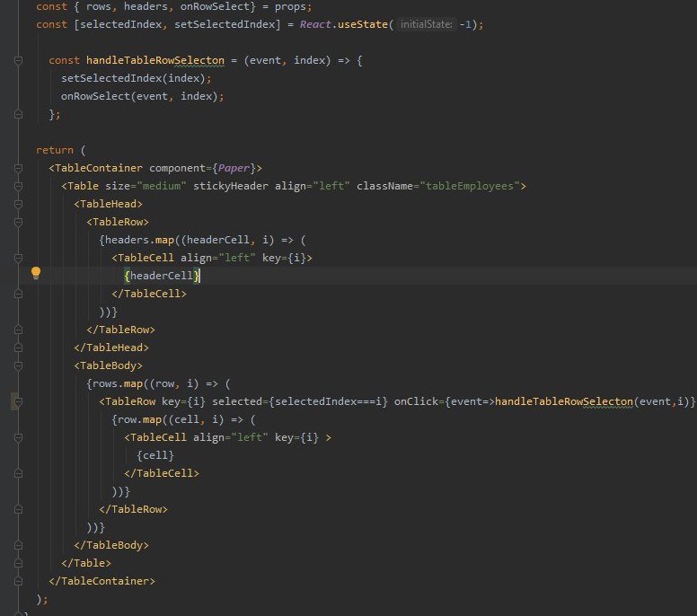The image size is (697, 616).
Task: Click the yellow lightbulb intention icon
Action: (x=36, y=273)
